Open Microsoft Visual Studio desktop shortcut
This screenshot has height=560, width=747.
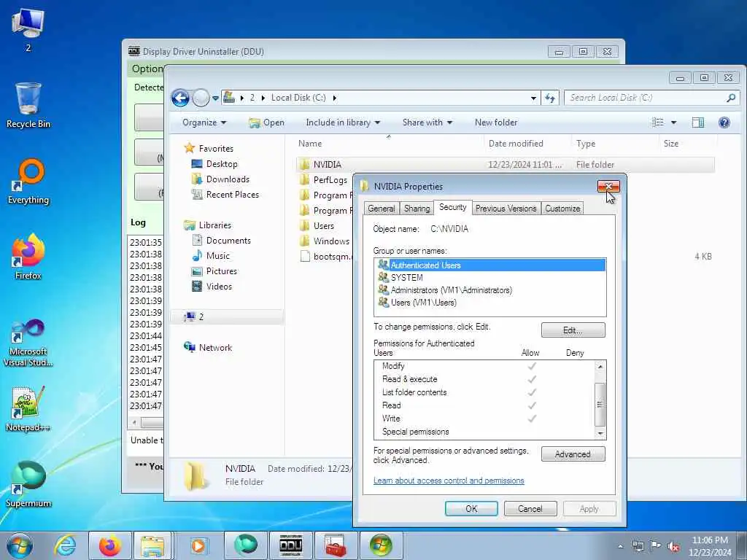[x=28, y=343]
